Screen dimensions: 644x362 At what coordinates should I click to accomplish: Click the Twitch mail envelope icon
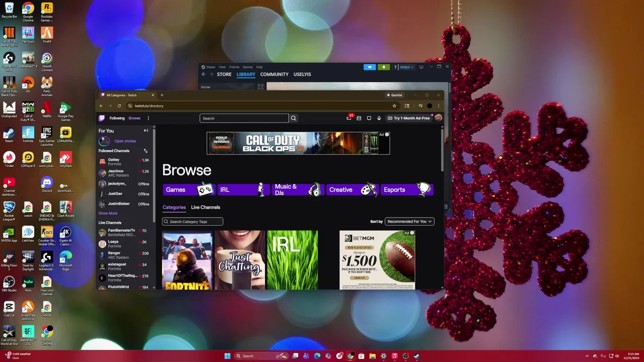click(359, 118)
